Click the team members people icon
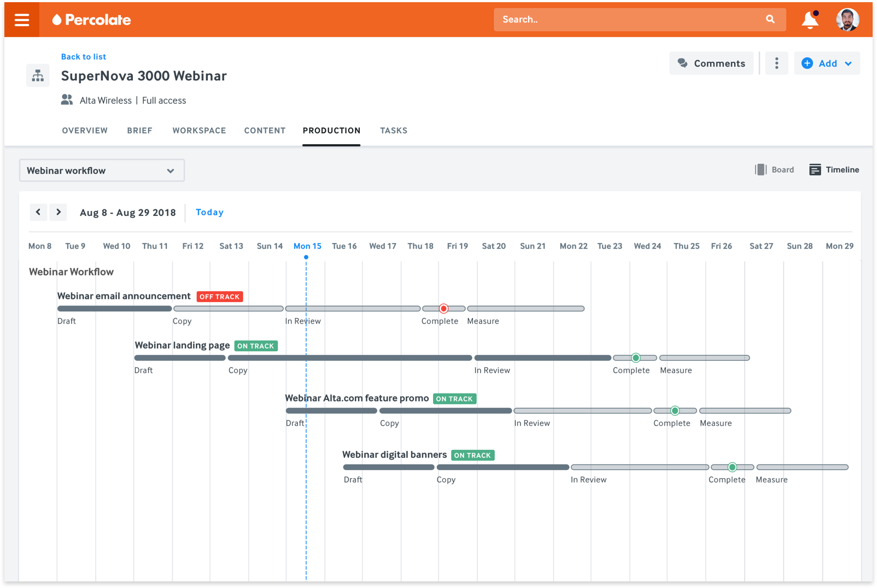The height and width of the screenshot is (588, 877). (67, 100)
